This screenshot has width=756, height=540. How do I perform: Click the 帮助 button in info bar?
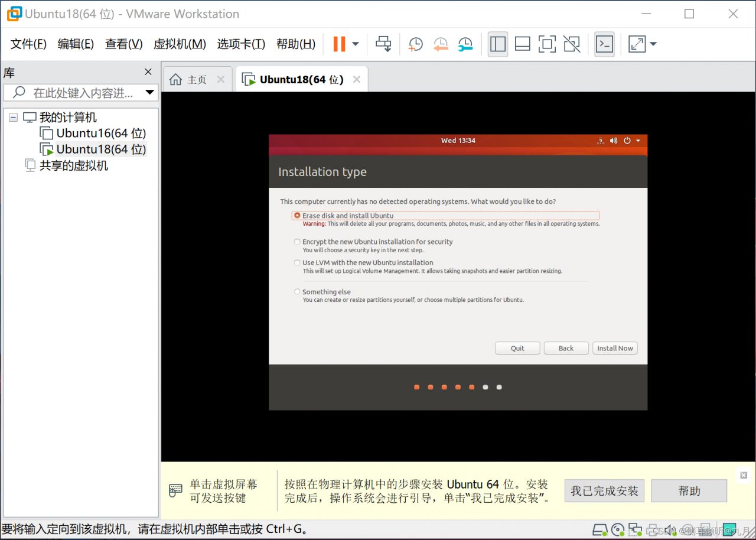pyautogui.click(x=689, y=491)
